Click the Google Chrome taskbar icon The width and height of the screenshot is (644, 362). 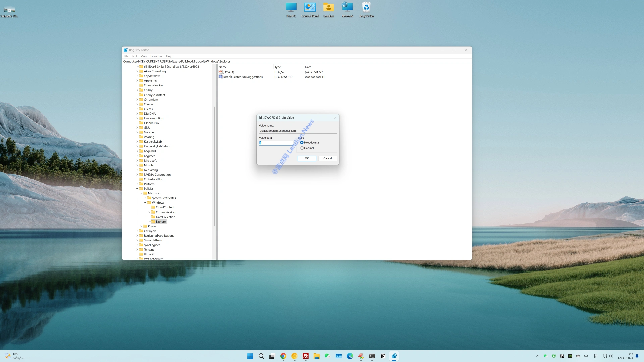283,356
